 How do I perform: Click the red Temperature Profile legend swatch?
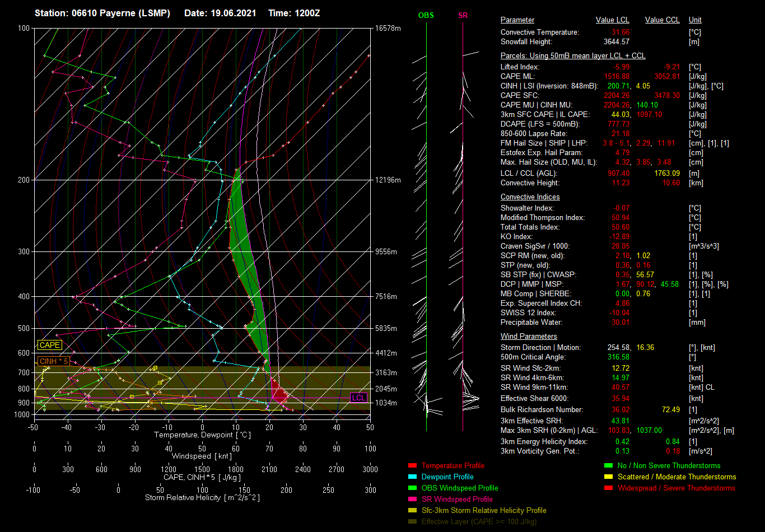412,466
